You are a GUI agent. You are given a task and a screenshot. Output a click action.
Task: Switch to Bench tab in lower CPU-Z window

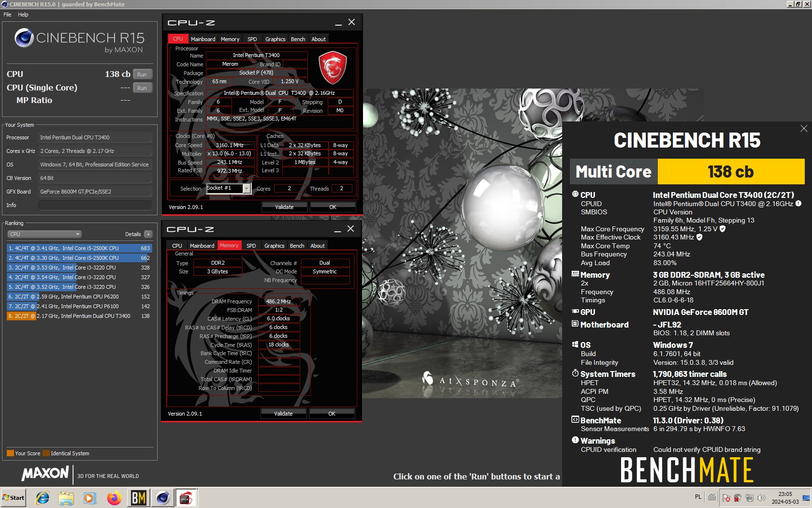(297, 246)
